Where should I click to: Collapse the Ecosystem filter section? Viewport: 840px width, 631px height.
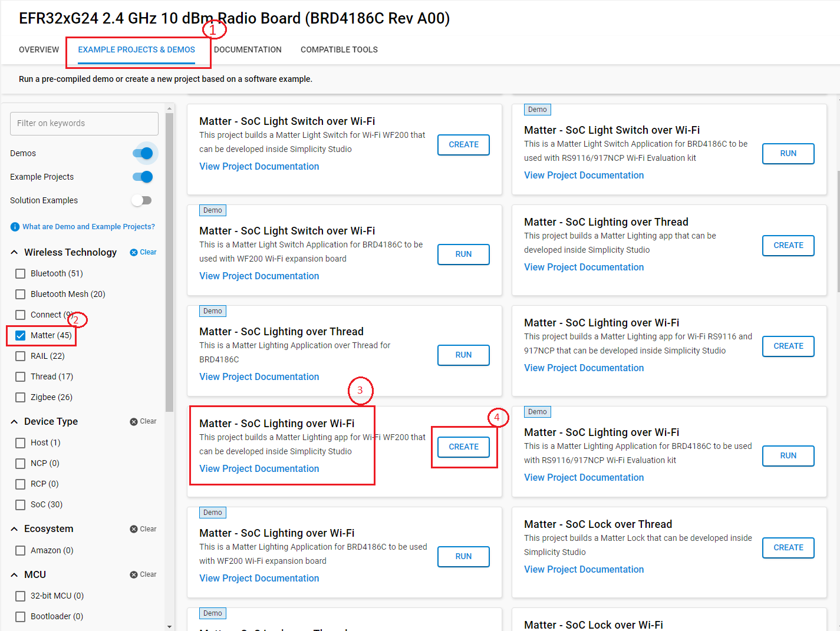pos(14,529)
